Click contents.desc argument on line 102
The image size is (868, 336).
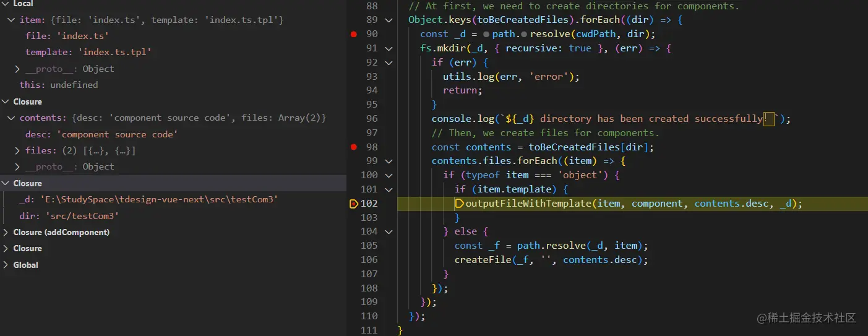[732, 204]
